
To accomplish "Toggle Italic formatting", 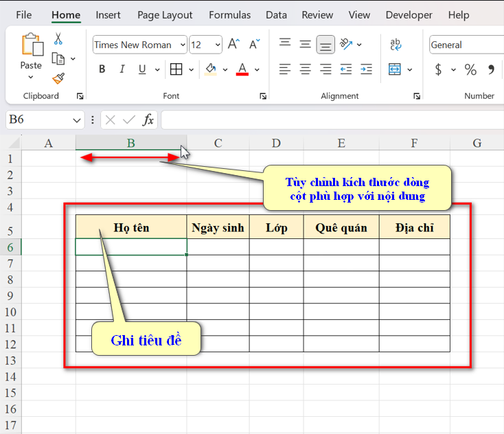I will (122, 69).
